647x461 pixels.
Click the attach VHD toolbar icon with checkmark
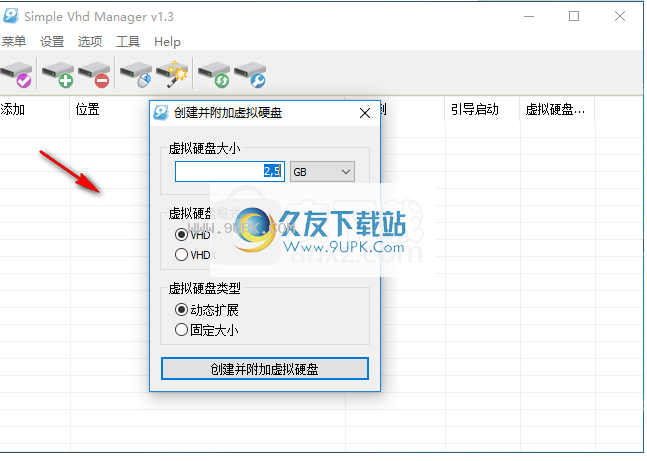pos(17,74)
